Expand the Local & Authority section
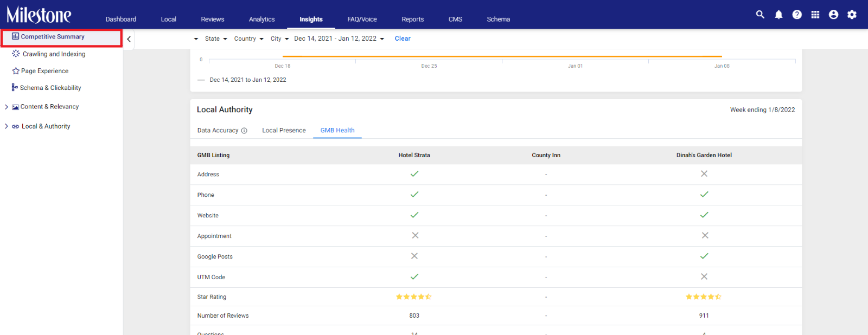 click(x=7, y=126)
